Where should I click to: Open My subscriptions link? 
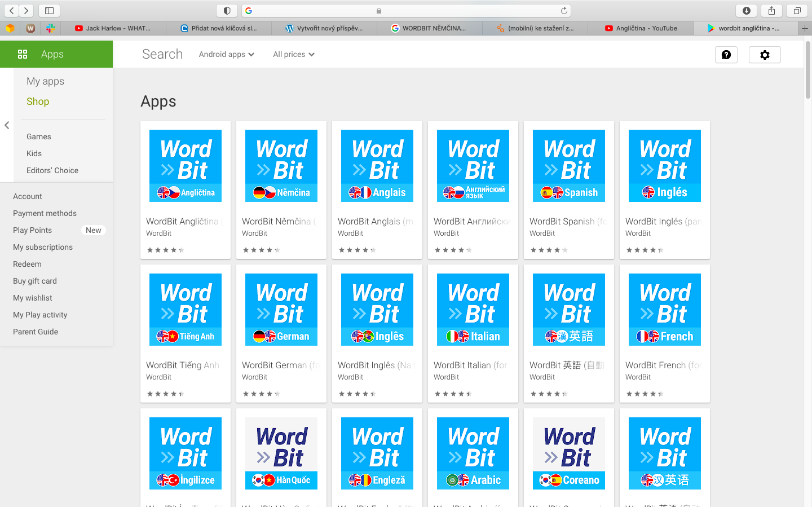43,247
